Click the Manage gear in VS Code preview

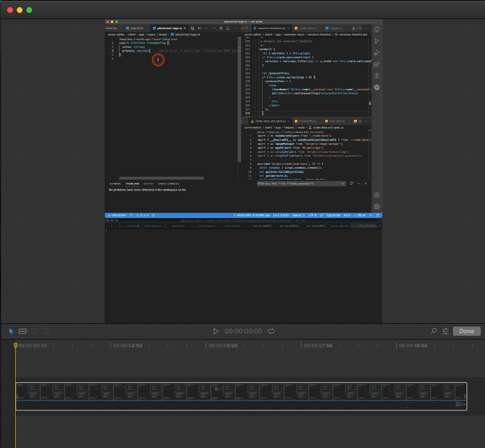click(377, 206)
